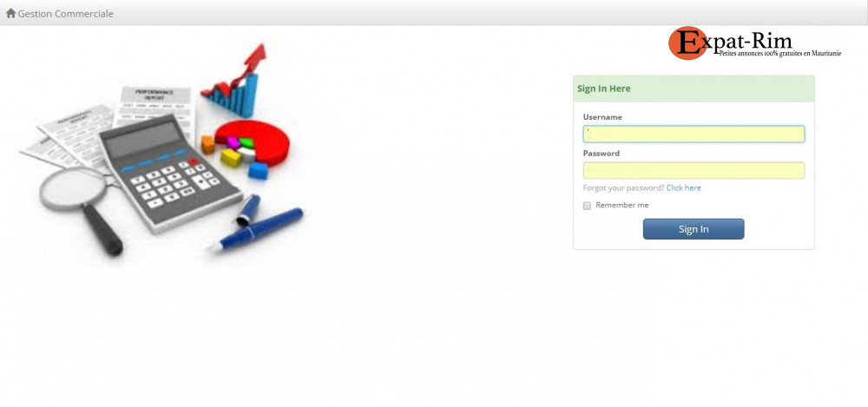This screenshot has height=407, width=868.
Task: Click the blue pen in the illustration
Action: point(256,229)
